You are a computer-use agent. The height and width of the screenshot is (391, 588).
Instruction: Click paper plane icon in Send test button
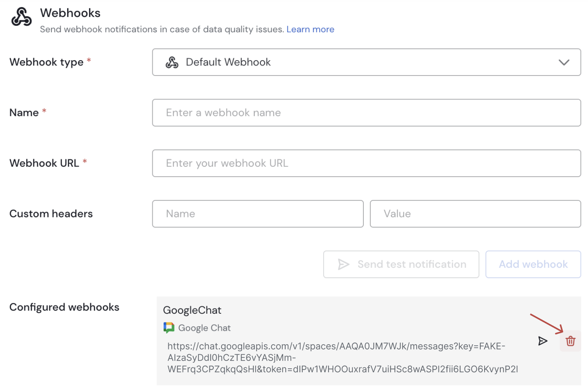click(344, 264)
